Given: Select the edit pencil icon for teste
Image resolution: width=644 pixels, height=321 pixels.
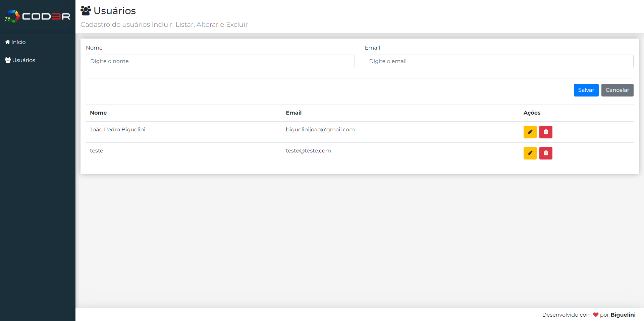Looking at the screenshot, I should (x=530, y=153).
